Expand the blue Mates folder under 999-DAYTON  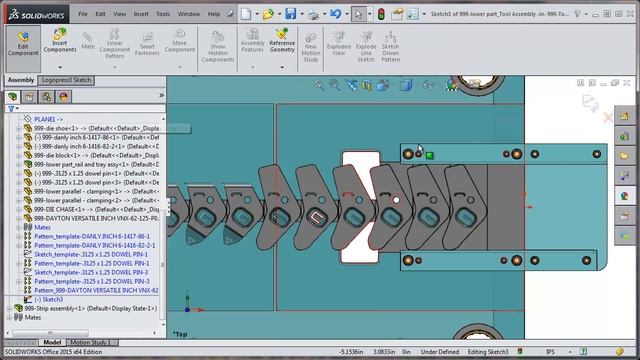[19, 227]
